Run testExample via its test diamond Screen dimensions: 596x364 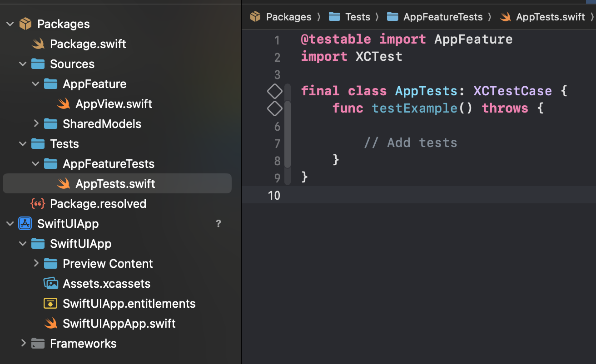(275, 108)
